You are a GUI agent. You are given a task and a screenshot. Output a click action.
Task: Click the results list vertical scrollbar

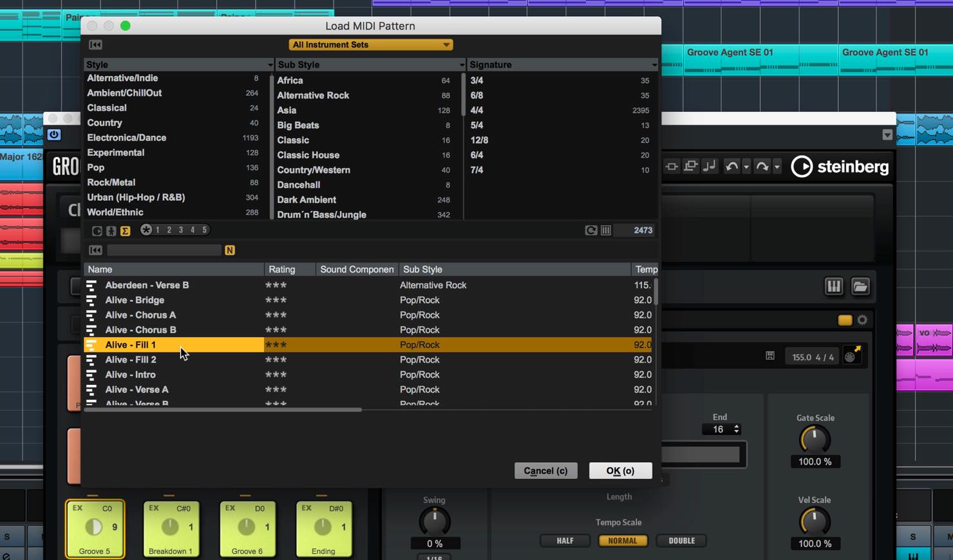coord(656,291)
